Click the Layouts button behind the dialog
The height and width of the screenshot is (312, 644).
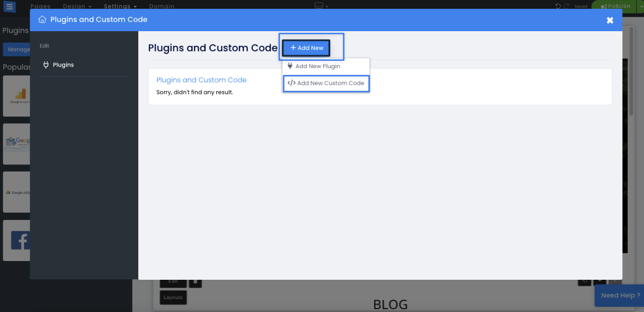tap(173, 297)
